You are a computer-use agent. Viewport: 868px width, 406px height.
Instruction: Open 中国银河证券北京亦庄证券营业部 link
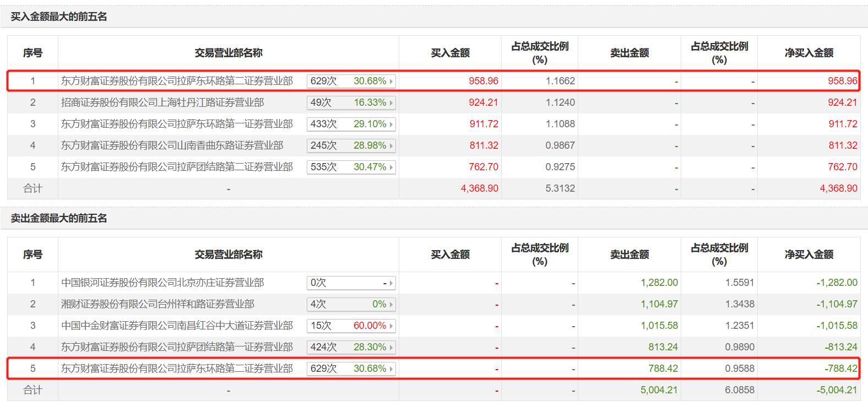162,283
